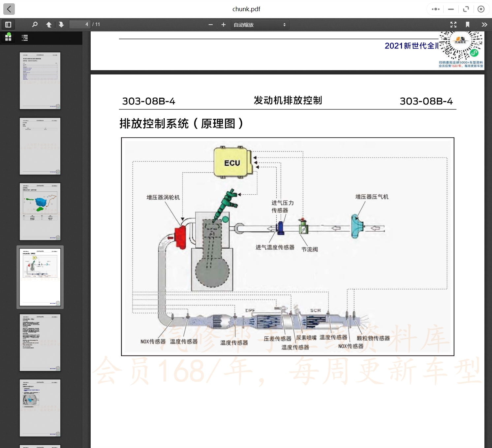Open the find in document search

(x=35, y=25)
